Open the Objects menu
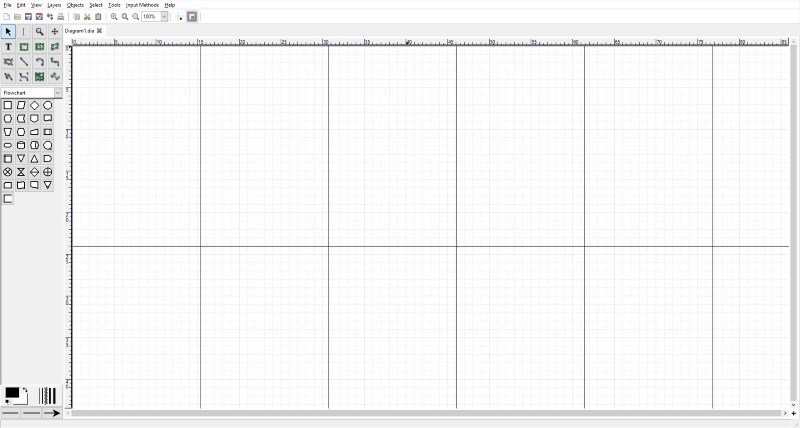Screen dimensions: 800x428 click(x=75, y=5)
